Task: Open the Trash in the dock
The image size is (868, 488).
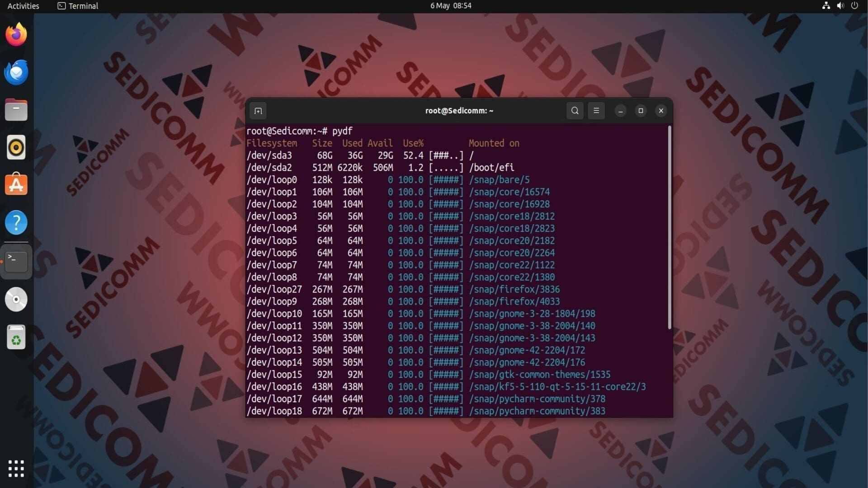Action: pos(16,337)
